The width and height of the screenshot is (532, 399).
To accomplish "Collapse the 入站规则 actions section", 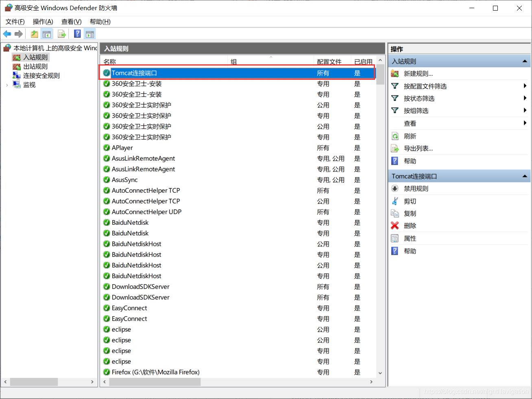I will point(525,61).
